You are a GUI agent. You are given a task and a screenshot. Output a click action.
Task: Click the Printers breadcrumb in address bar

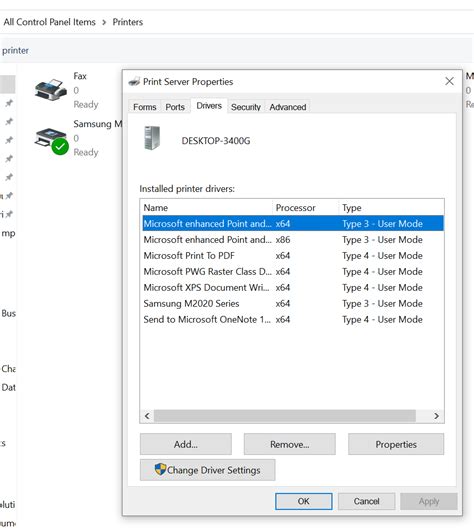(128, 22)
